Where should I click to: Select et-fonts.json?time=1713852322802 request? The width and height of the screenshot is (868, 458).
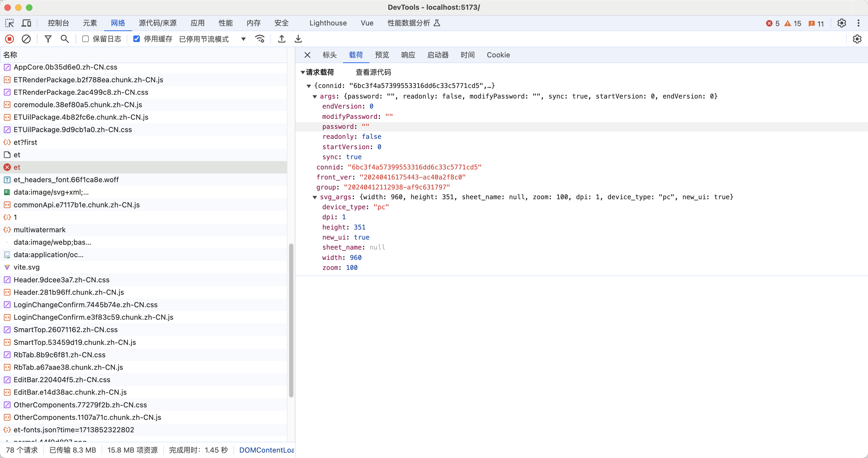click(x=144, y=430)
